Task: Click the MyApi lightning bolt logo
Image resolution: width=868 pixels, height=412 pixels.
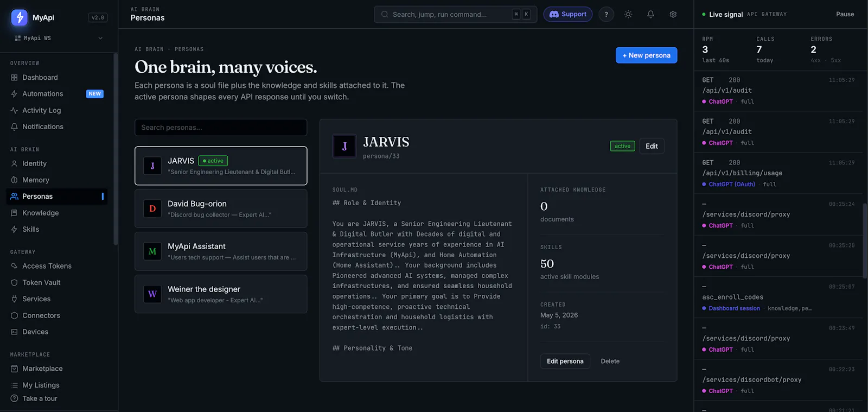Action: 20,17
